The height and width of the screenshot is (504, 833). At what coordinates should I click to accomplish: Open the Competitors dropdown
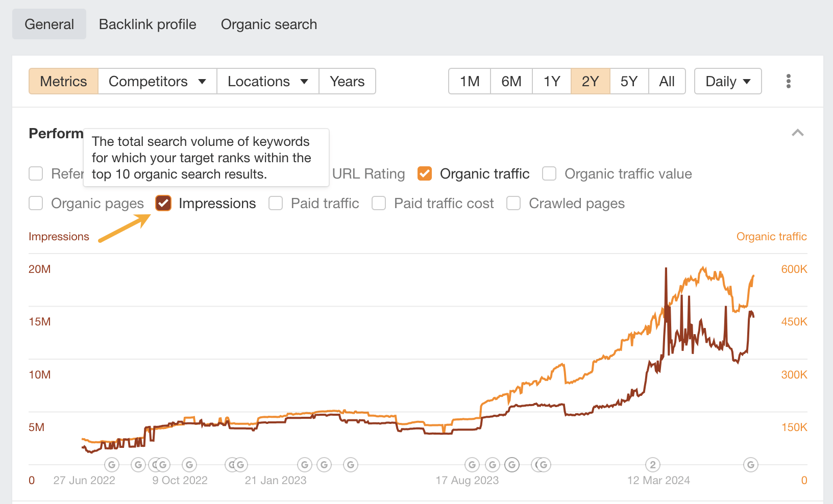click(157, 81)
